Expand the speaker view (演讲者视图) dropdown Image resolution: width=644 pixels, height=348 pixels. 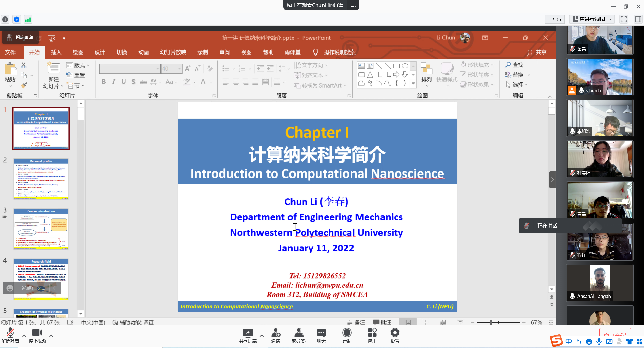pyautogui.click(x=610, y=19)
